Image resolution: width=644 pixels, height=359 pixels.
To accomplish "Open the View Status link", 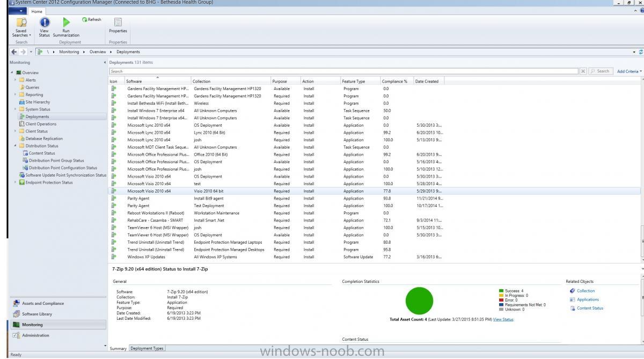I will point(503,319).
